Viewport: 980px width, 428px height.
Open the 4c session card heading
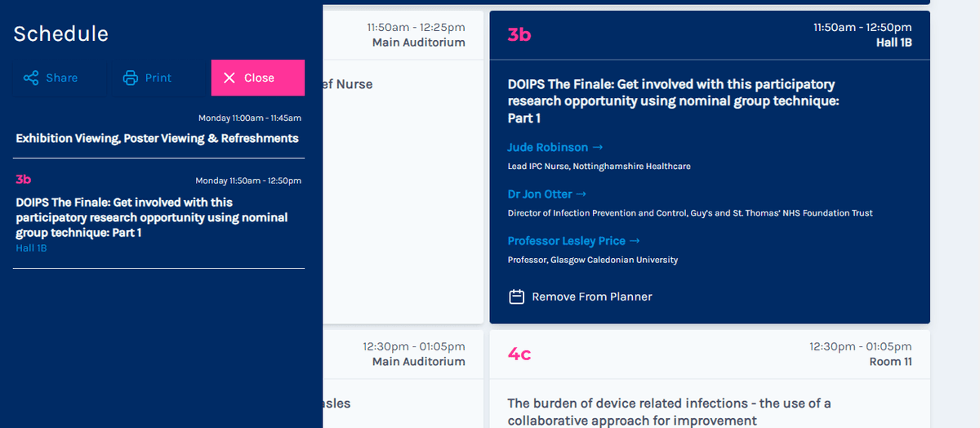tap(519, 354)
